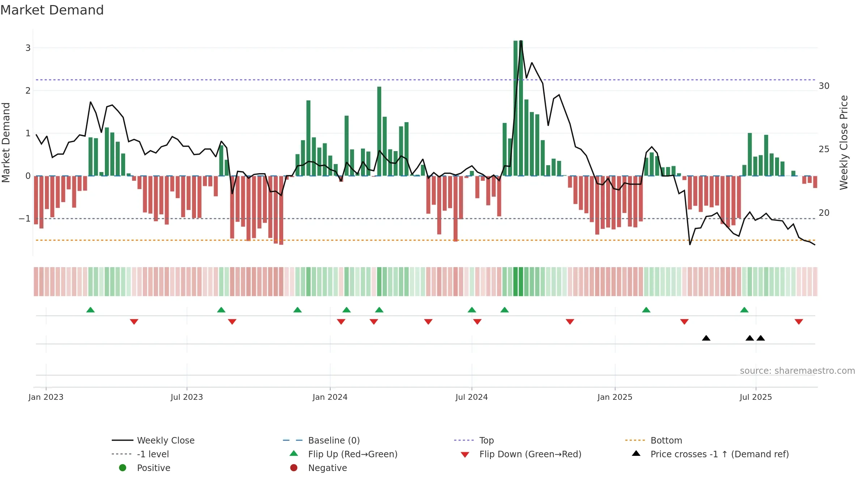Toggle the Bottom legend entry
This screenshot has width=868, height=488.
[654, 440]
